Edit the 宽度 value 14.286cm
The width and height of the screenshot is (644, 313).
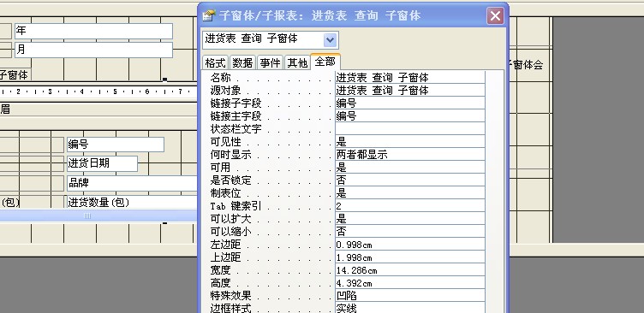[x=410, y=270]
